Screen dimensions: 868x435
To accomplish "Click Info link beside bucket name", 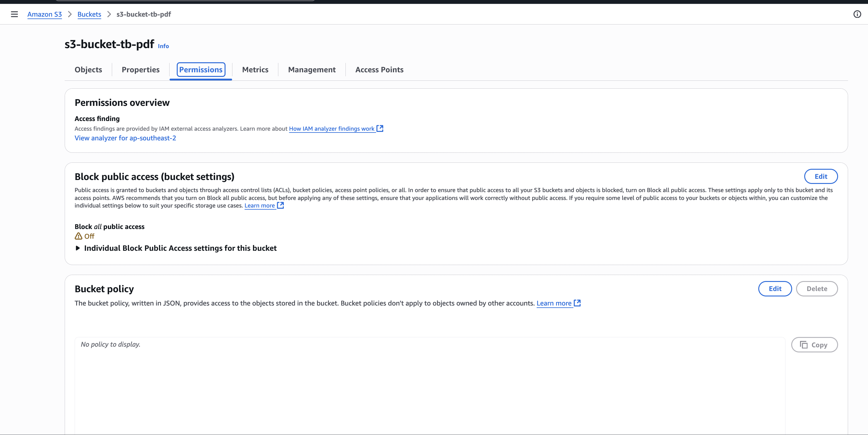I will coord(164,46).
